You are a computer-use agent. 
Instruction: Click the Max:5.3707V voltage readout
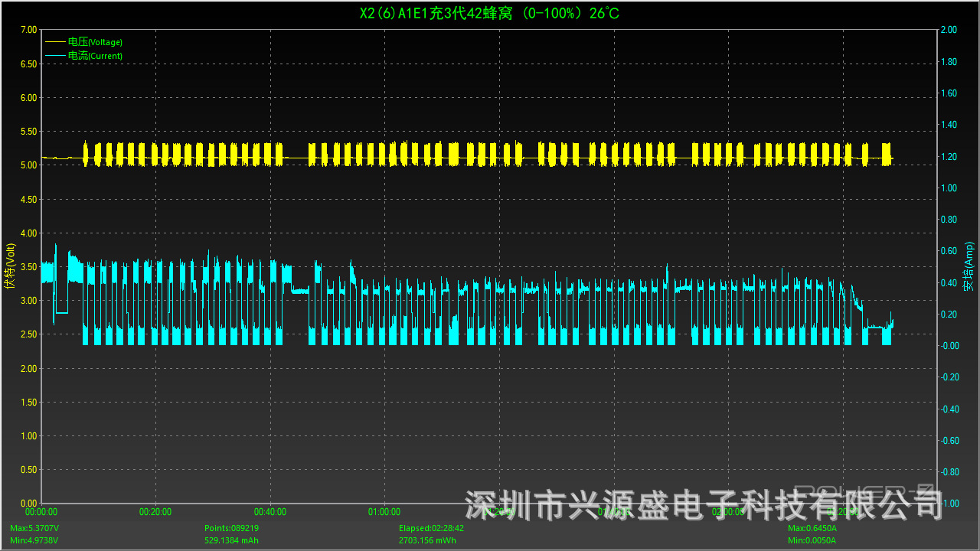(x=34, y=528)
